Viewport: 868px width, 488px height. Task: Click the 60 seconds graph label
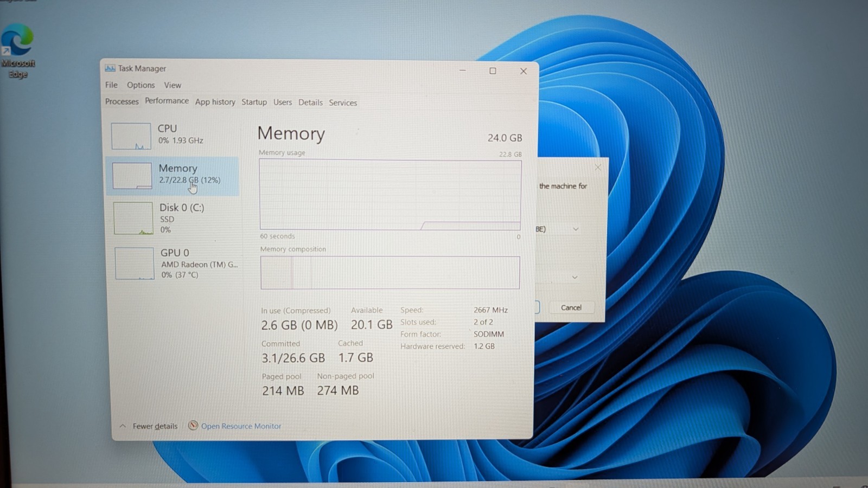[277, 236]
